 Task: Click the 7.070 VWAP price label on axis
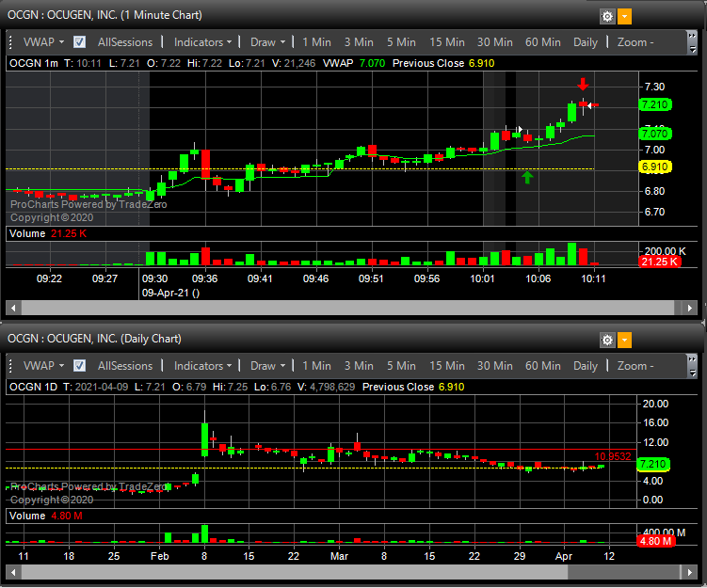click(654, 134)
